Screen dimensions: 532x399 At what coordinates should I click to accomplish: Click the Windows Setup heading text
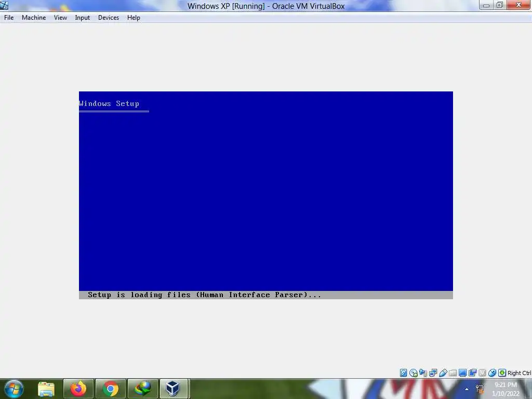(x=109, y=103)
